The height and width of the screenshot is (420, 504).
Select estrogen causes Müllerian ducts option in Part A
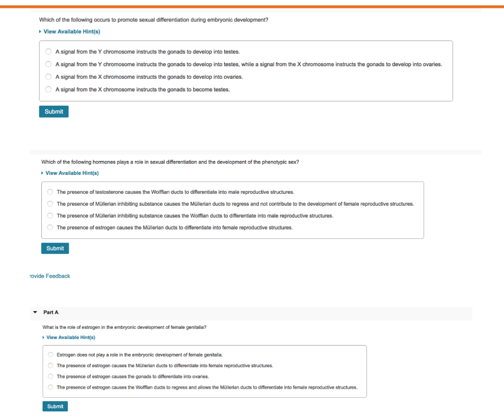51,365
